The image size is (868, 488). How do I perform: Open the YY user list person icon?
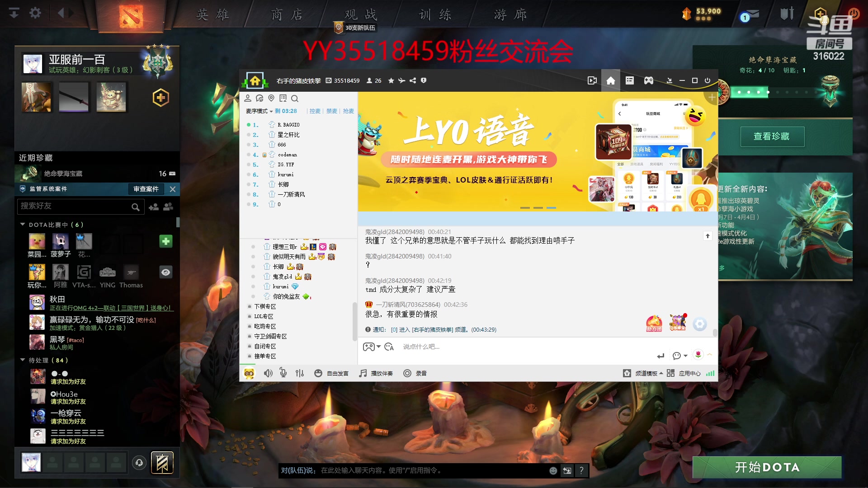[248, 98]
